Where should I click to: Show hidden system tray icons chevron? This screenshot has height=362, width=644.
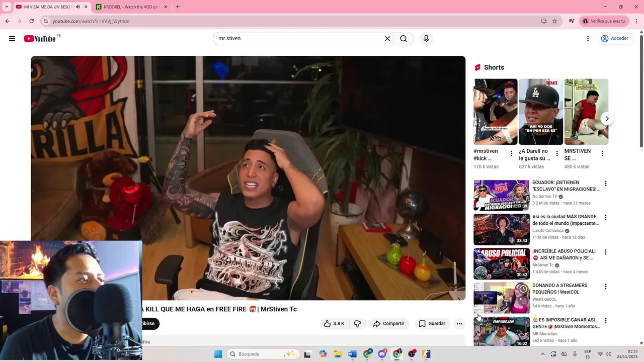pos(542,354)
